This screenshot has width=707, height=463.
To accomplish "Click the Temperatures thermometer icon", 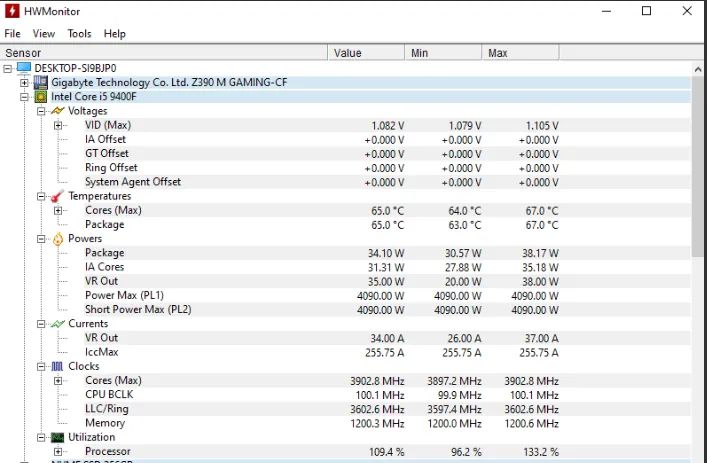I will [x=57, y=196].
